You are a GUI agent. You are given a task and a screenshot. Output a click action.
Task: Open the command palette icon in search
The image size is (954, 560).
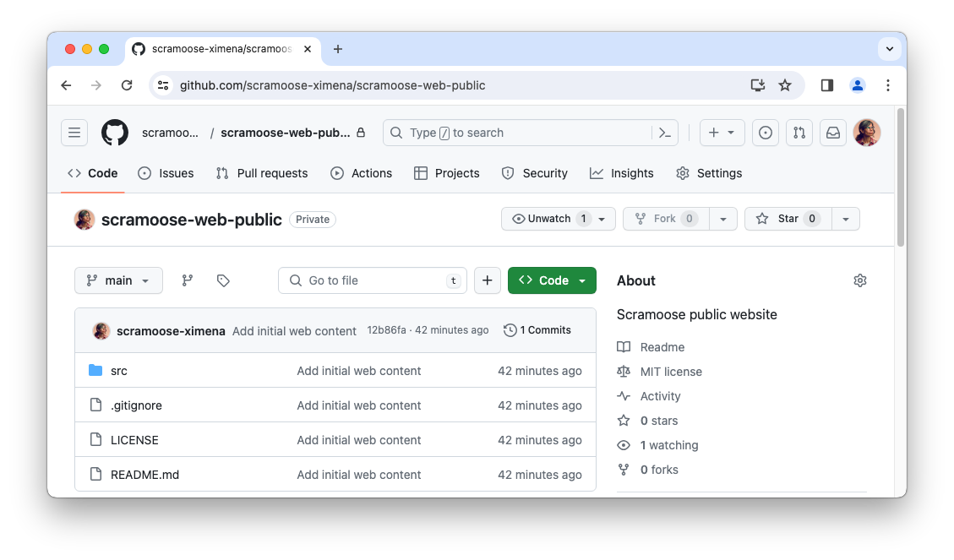[665, 133]
